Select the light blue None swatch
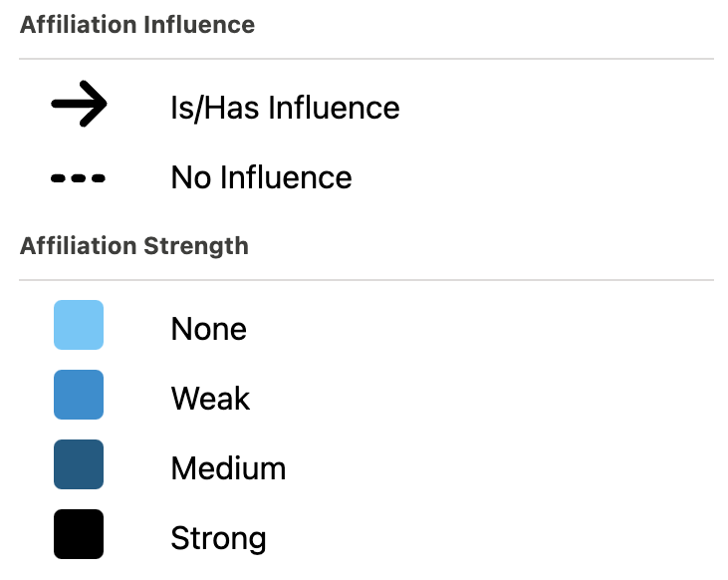Viewport: 728px width, 580px height. click(x=79, y=326)
